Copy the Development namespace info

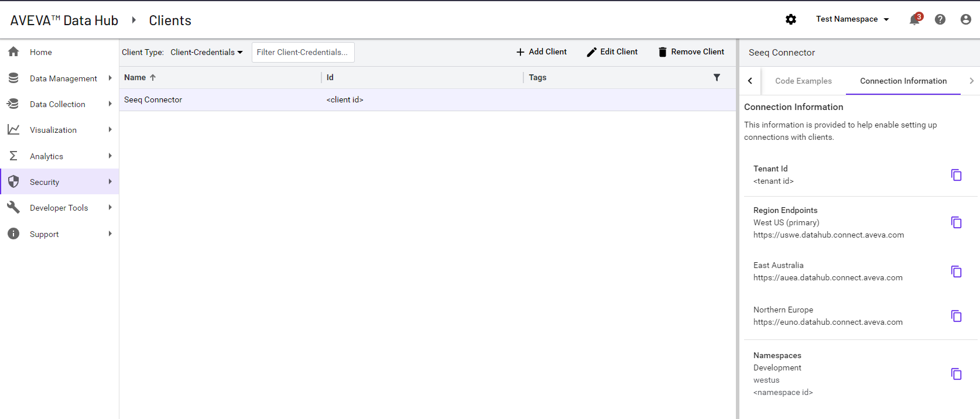coord(956,374)
